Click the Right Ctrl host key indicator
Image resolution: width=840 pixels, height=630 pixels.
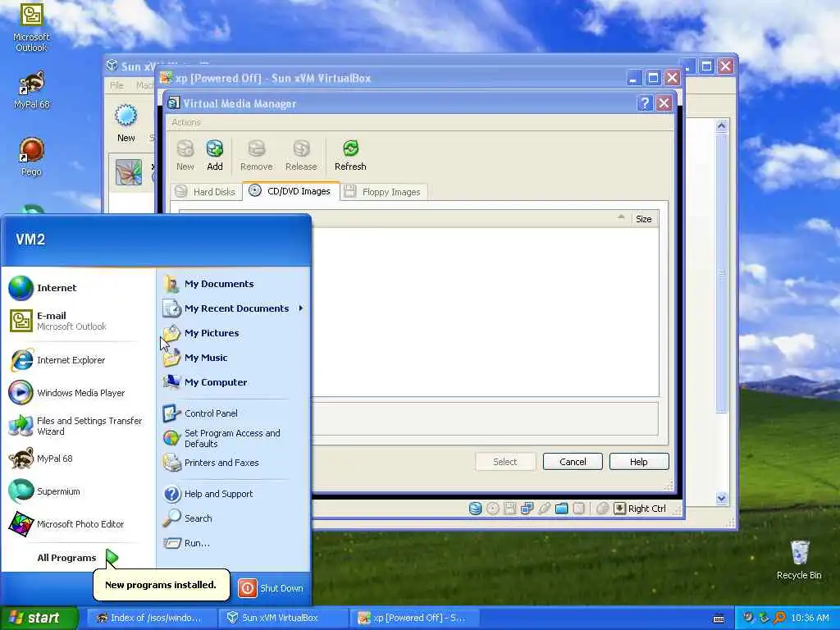640,509
